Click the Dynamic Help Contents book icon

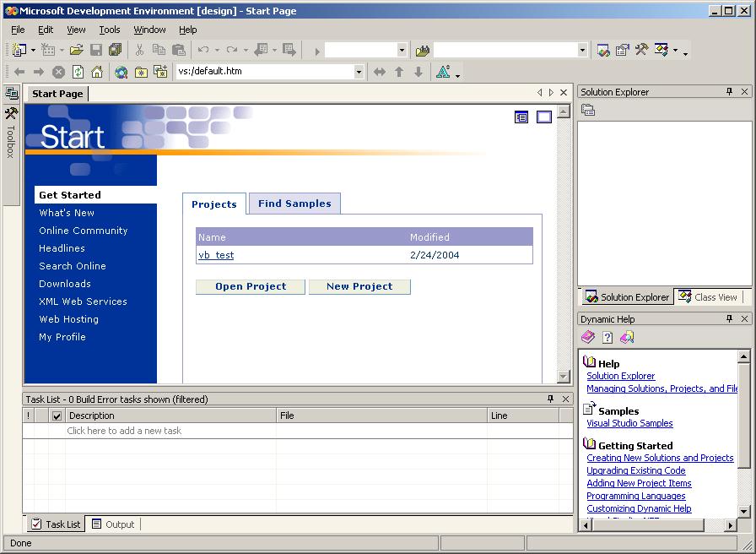coord(588,337)
